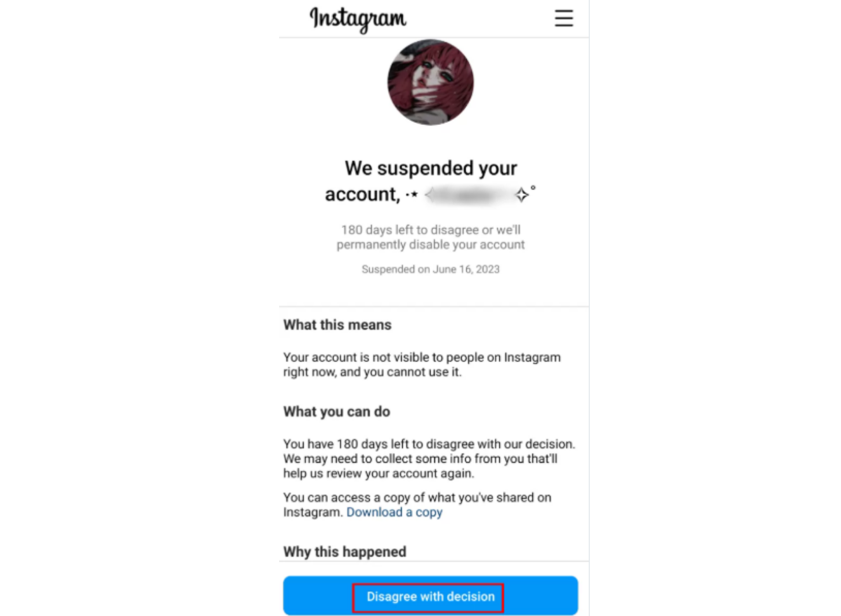Tap the circular profile picture
Screen dimensions: 841x616
click(x=431, y=82)
